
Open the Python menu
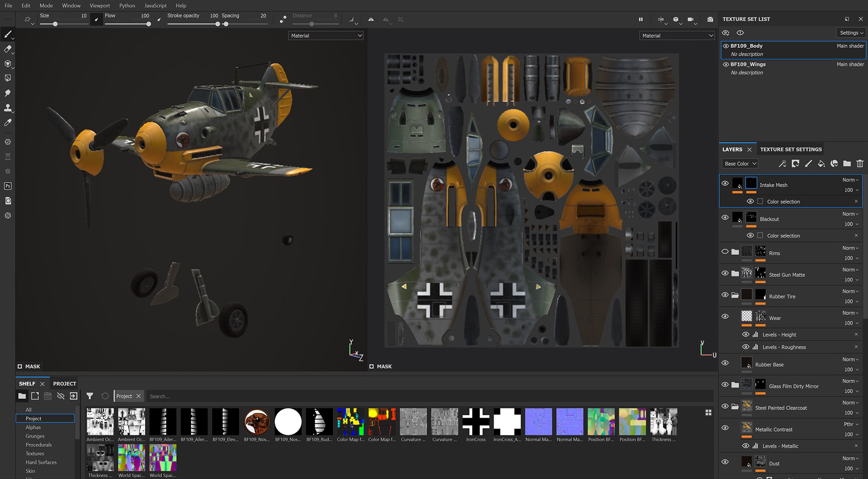coord(127,5)
